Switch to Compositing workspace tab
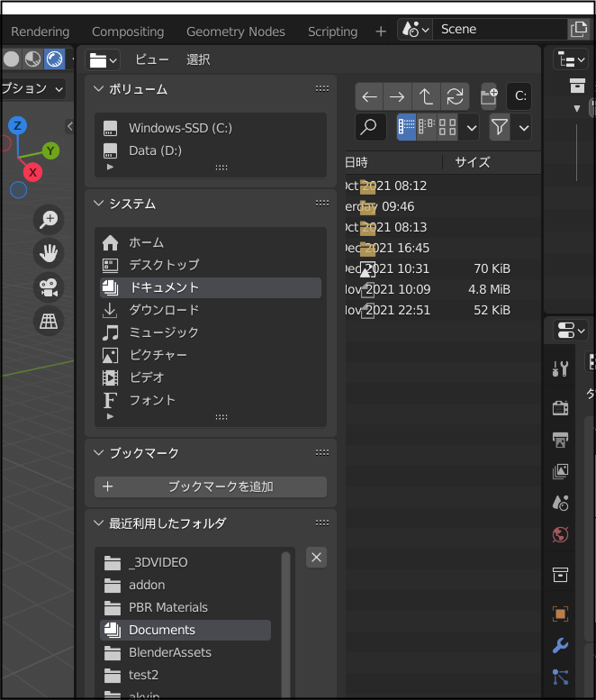596x700 pixels. [x=128, y=32]
